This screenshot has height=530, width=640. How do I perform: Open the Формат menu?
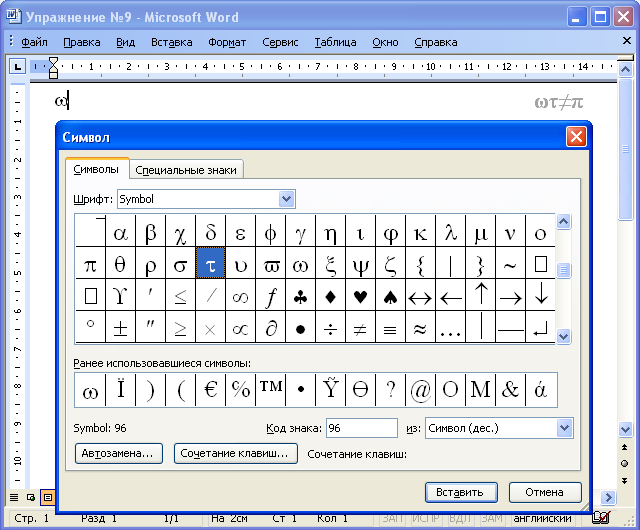click(227, 42)
